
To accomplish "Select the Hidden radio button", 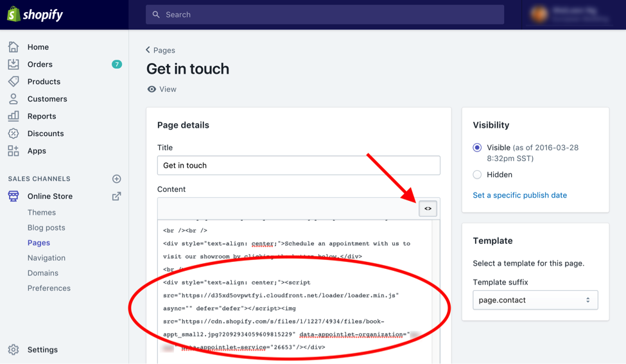I will (477, 175).
